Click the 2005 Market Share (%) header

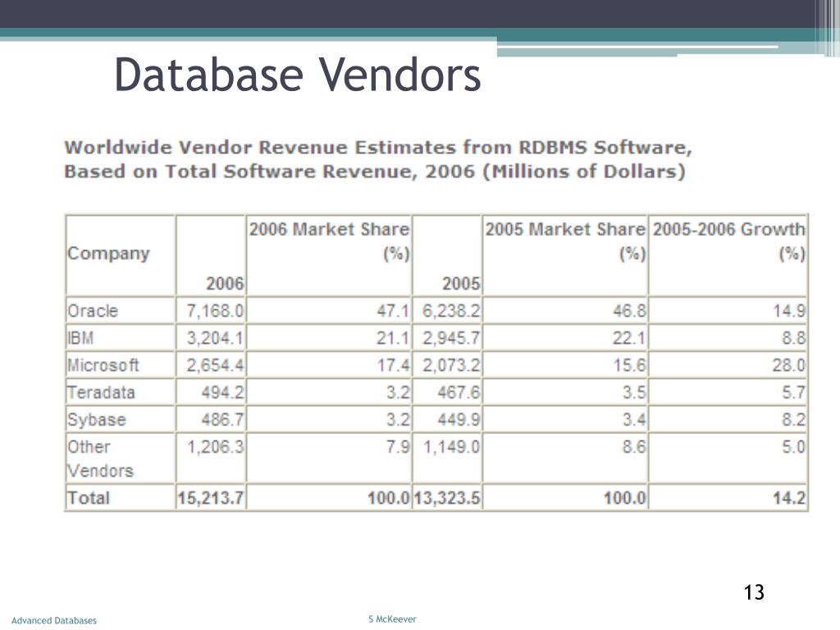coord(565,240)
